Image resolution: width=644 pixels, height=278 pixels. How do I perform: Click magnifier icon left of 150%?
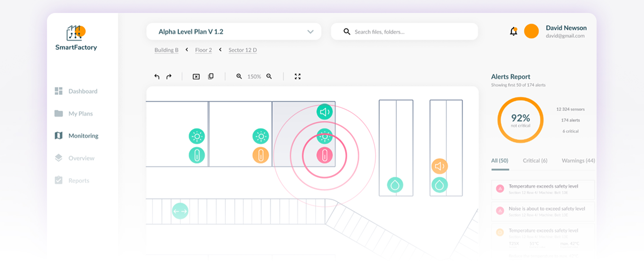(x=239, y=76)
